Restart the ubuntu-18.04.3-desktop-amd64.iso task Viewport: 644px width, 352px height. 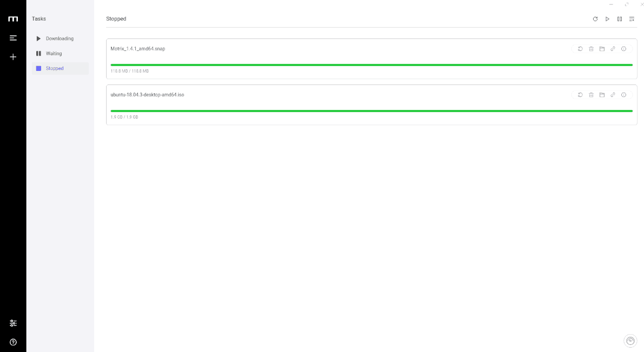[580, 95]
